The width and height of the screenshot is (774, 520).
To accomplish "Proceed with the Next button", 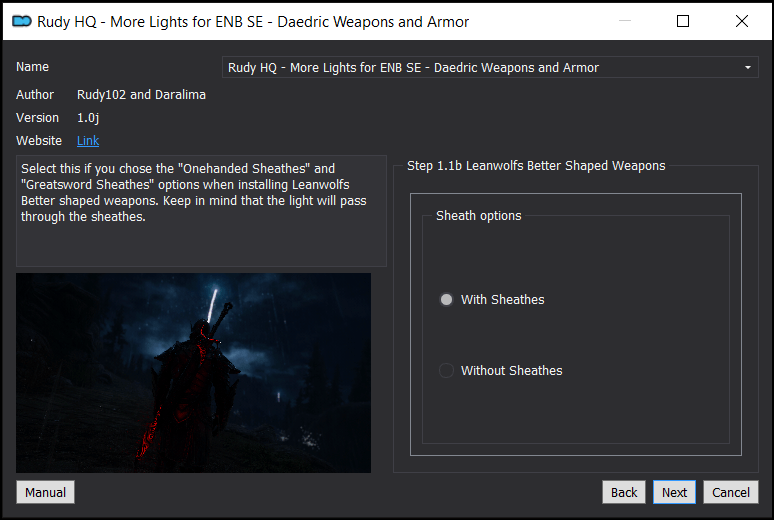I will 674,492.
